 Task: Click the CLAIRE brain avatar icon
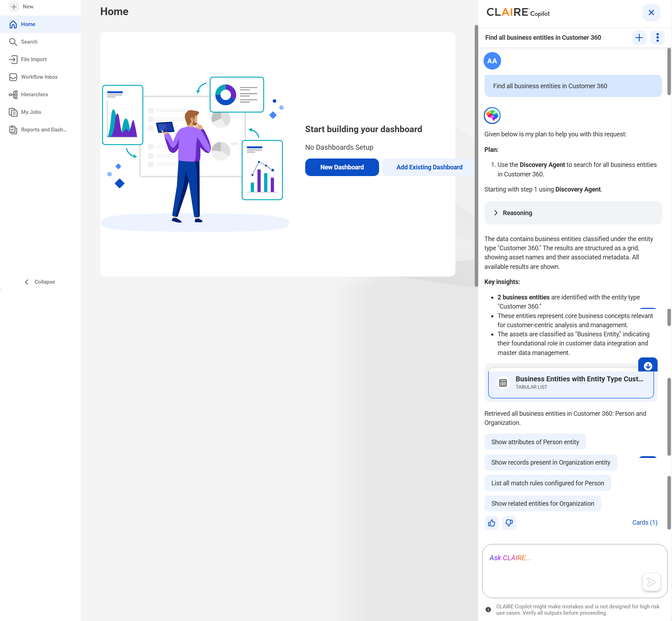coord(492,116)
